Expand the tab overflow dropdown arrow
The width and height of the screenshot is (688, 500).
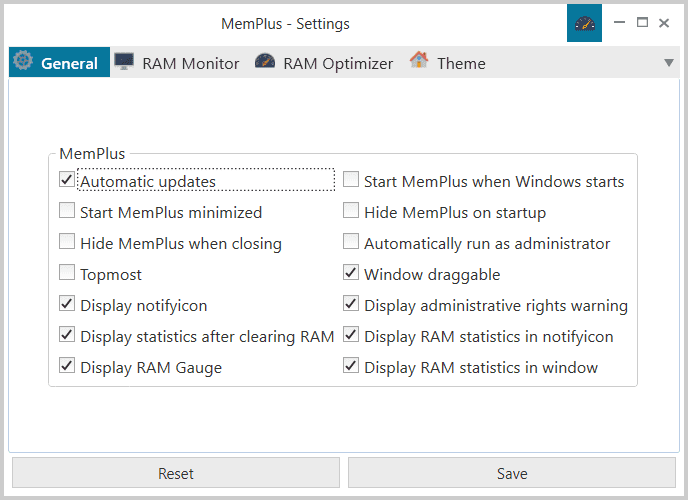tap(669, 63)
